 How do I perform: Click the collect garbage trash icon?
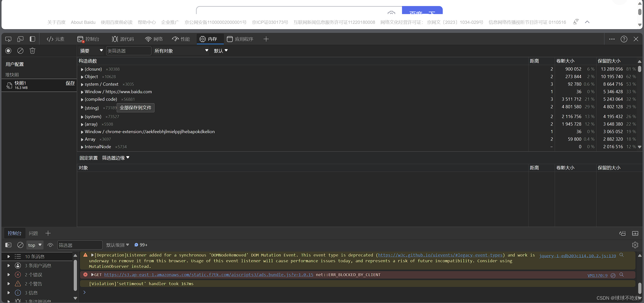pos(32,51)
